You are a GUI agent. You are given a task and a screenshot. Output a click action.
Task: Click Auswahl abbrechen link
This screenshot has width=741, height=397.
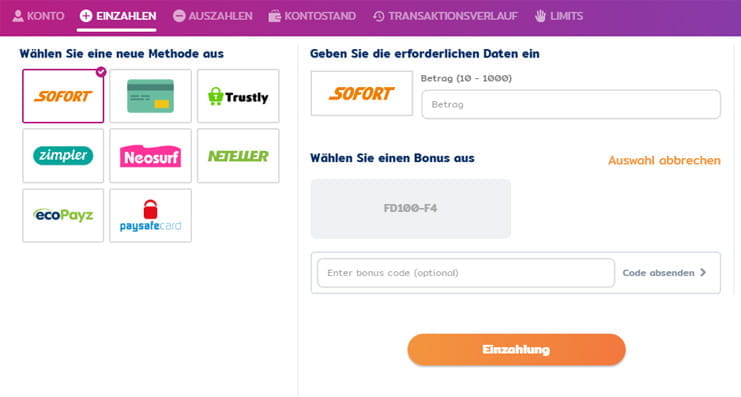point(664,161)
